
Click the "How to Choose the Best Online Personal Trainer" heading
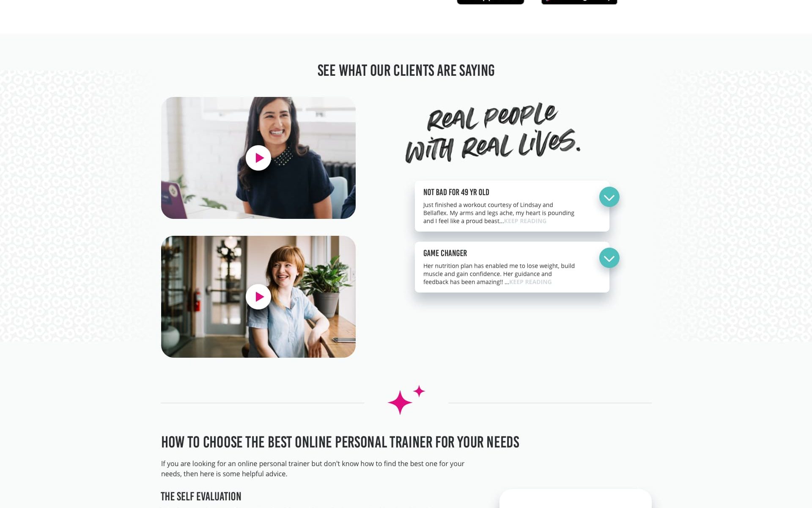click(340, 442)
